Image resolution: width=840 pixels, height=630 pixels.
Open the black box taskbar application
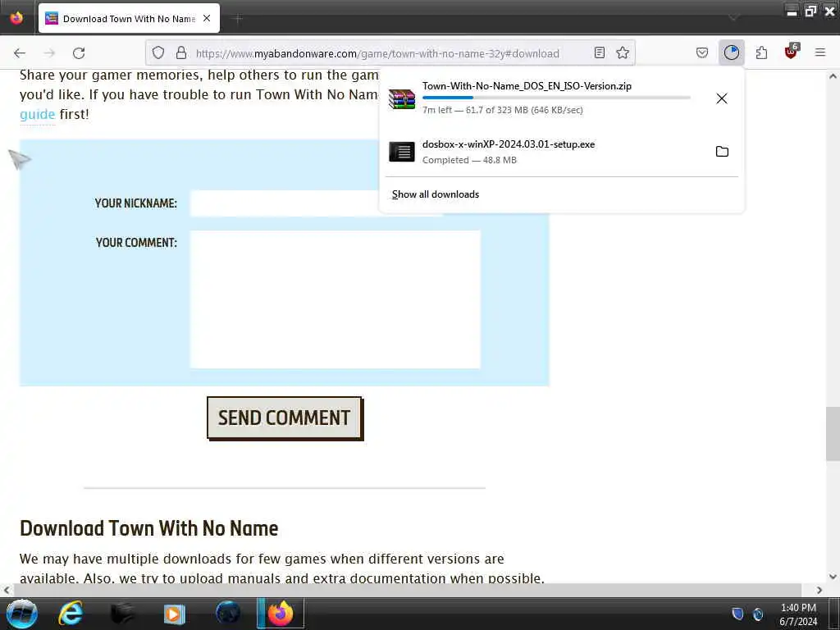122,614
